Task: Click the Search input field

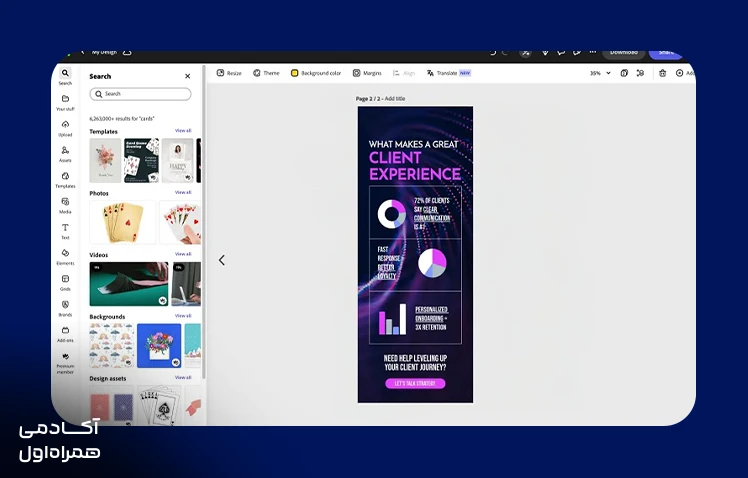Action: [x=140, y=94]
